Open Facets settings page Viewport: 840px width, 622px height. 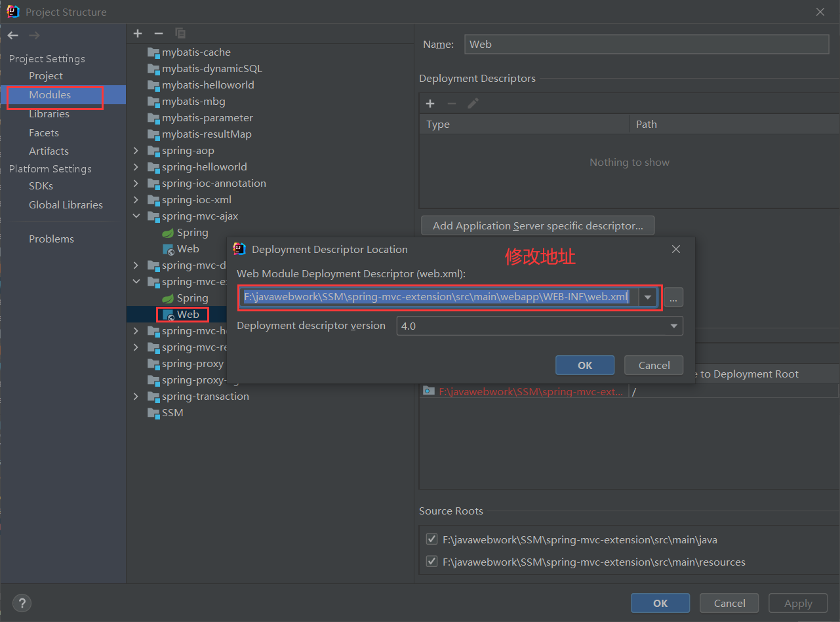[44, 133]
